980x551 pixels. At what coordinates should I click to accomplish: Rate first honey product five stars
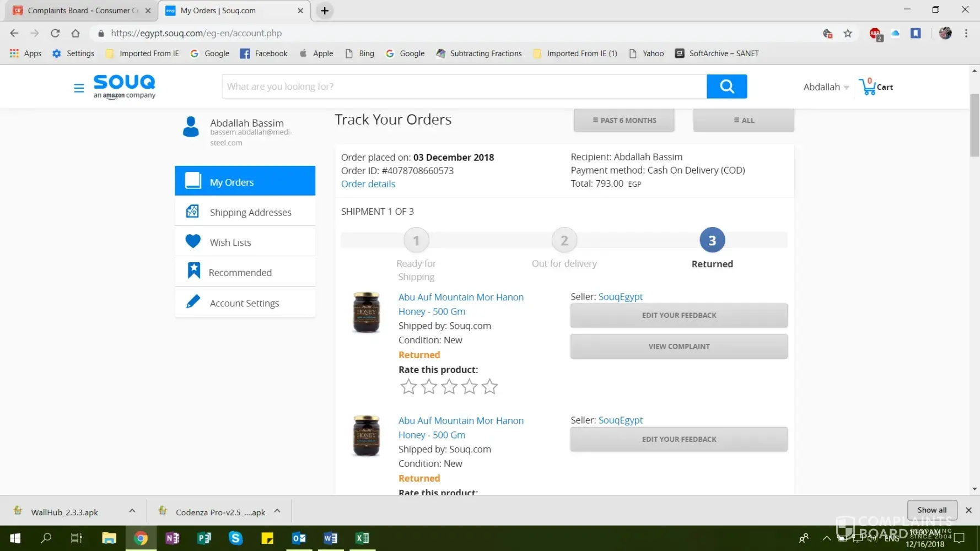(x=489, y=387)
